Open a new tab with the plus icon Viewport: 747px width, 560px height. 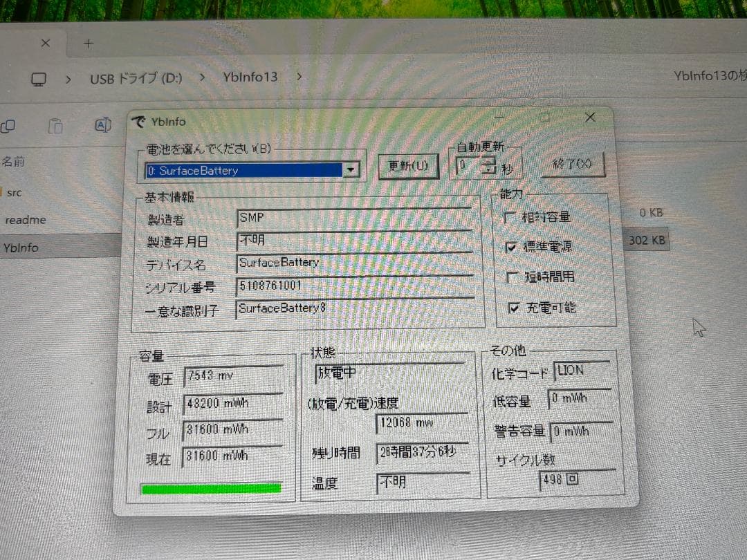(88, 43)
